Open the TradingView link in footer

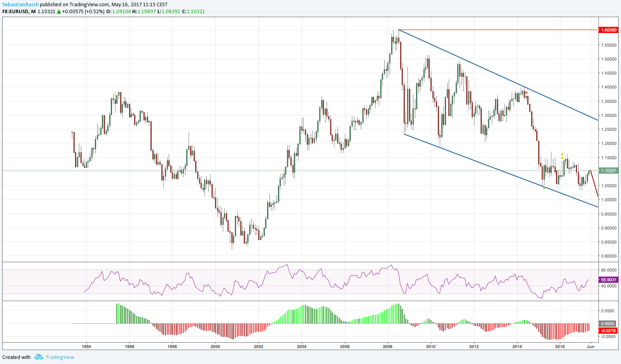60,357
